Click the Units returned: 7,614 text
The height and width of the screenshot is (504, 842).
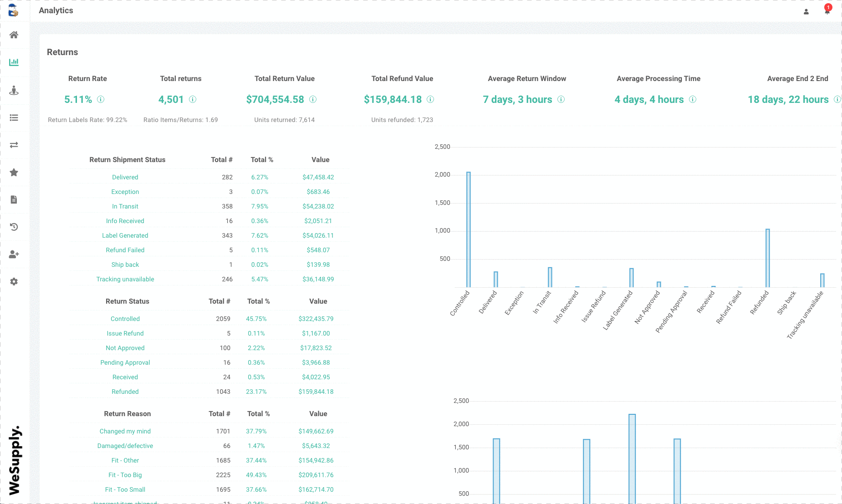[285, 120]
